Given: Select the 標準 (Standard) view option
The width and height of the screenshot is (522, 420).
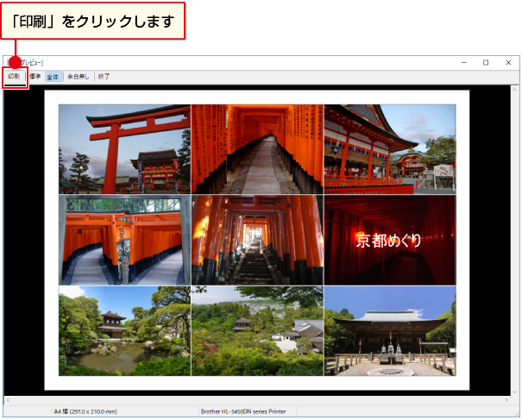Looking at the screenshot, I should coord(35,77).
